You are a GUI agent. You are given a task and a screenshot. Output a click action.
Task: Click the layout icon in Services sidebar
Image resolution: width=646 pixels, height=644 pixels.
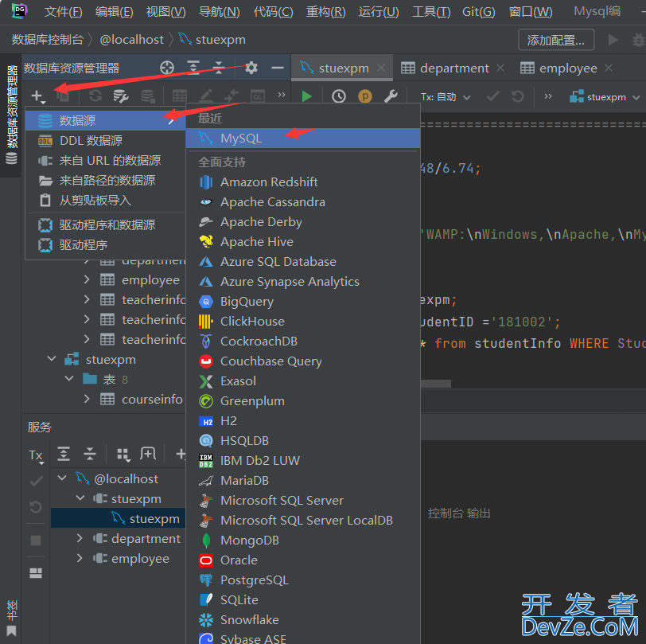coord(36,573)
